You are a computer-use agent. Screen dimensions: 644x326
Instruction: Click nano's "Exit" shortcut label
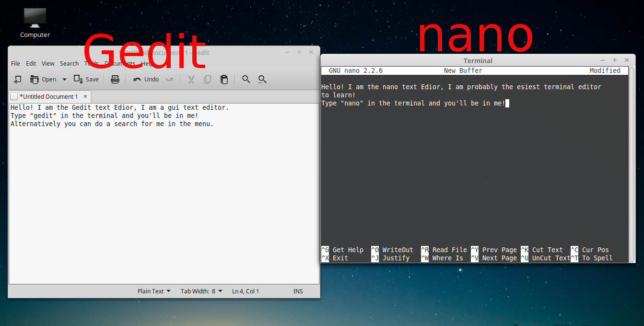340,258
